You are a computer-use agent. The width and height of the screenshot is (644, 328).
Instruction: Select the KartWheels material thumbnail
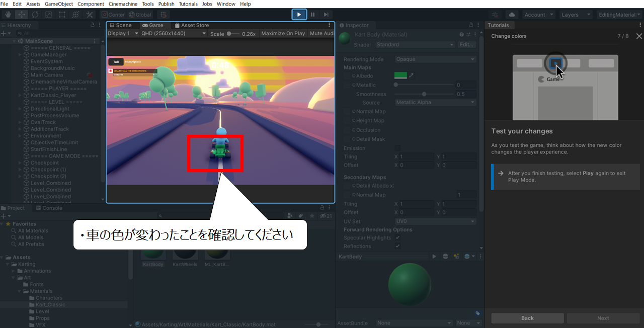coord(185,255)
